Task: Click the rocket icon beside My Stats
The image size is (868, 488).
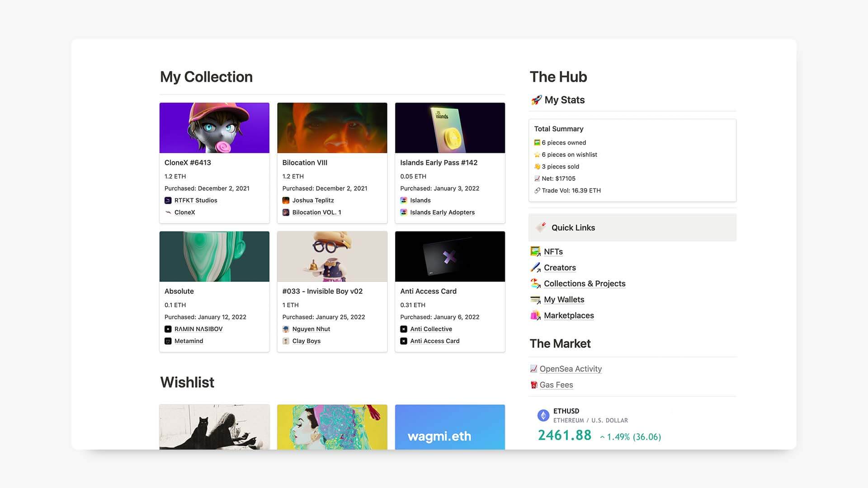Action: pyautogui.click(x=536, y=100)
